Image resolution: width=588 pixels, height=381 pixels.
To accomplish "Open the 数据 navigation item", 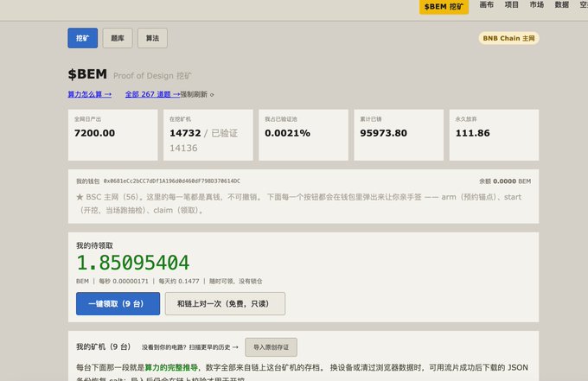I will click(x=562, y=5).
